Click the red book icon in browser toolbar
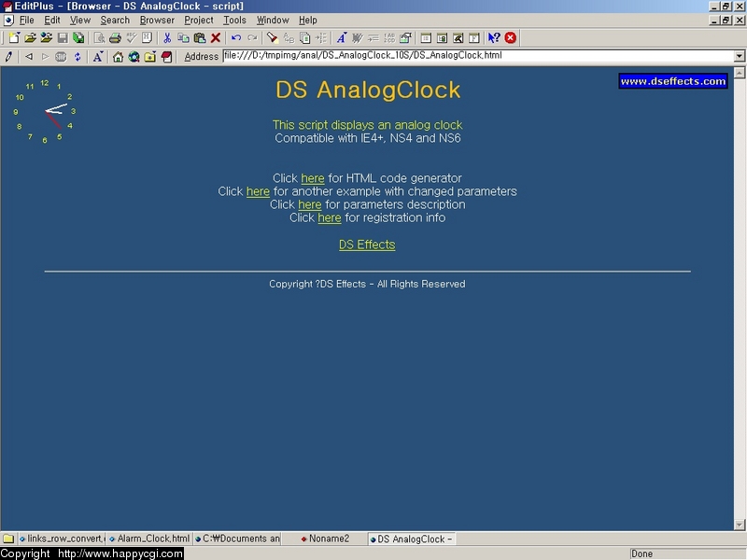This screenshot has height=560, width=747. tap(166, 57)
